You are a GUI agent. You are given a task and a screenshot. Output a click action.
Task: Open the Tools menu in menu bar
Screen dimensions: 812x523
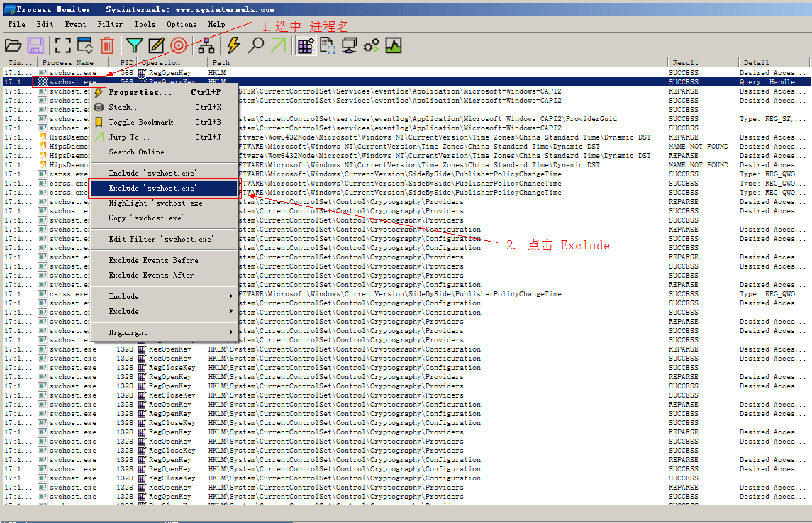click(x=145, y=24)
